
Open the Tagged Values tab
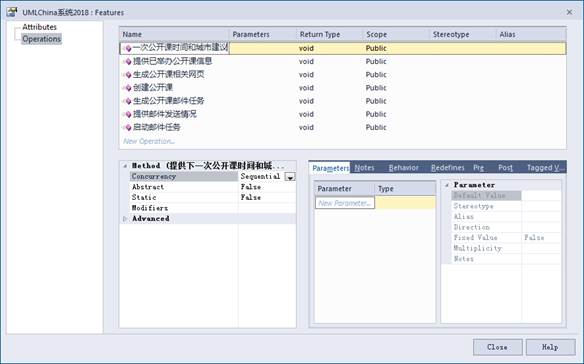(545, 168)
